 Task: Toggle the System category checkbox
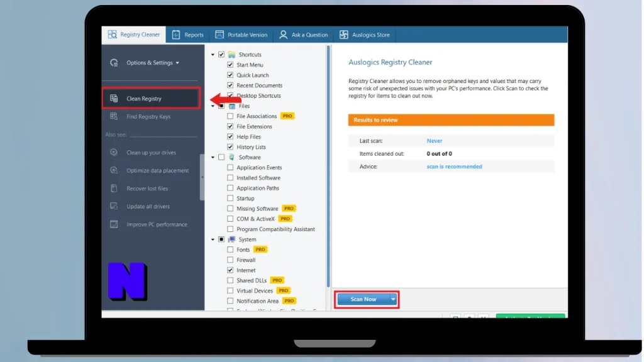221,239
